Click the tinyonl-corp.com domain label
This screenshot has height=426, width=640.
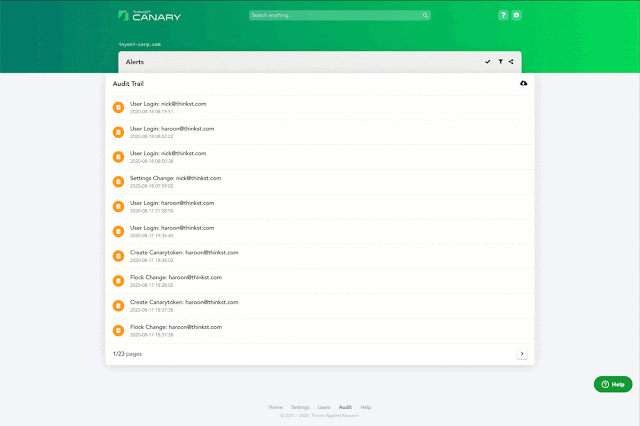pyautogui.click(x=140, y=44)
